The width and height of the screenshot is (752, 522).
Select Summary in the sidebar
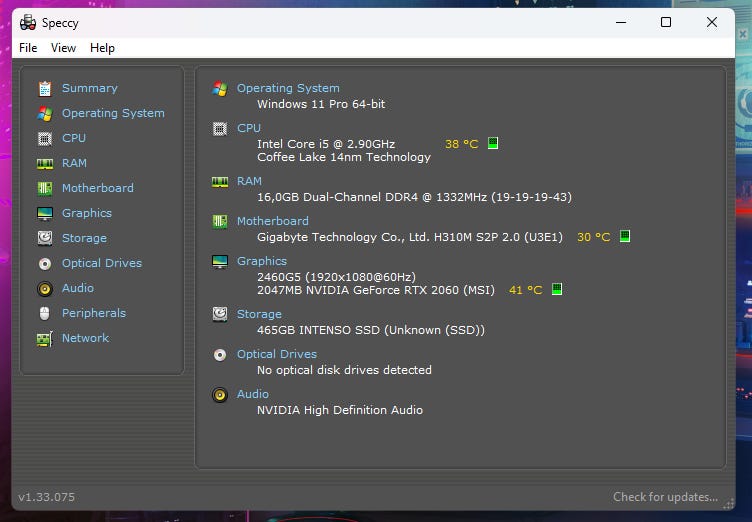pos(90,88)
